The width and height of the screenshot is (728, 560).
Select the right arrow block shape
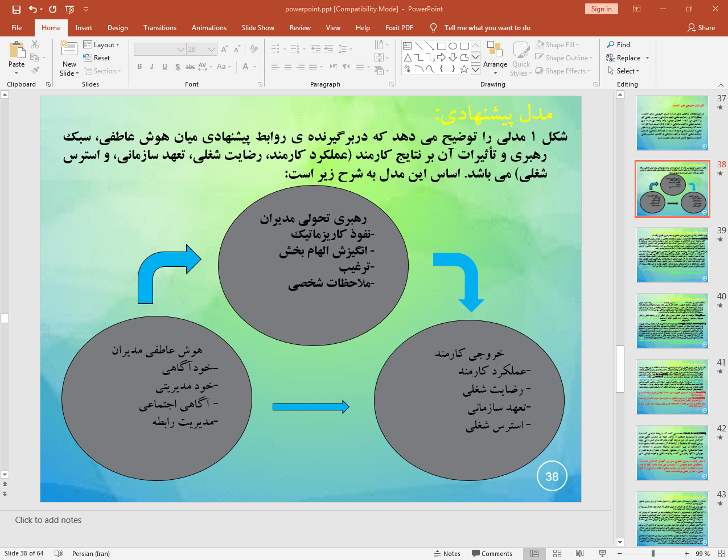pyautogui.click(x=441, y=57)
